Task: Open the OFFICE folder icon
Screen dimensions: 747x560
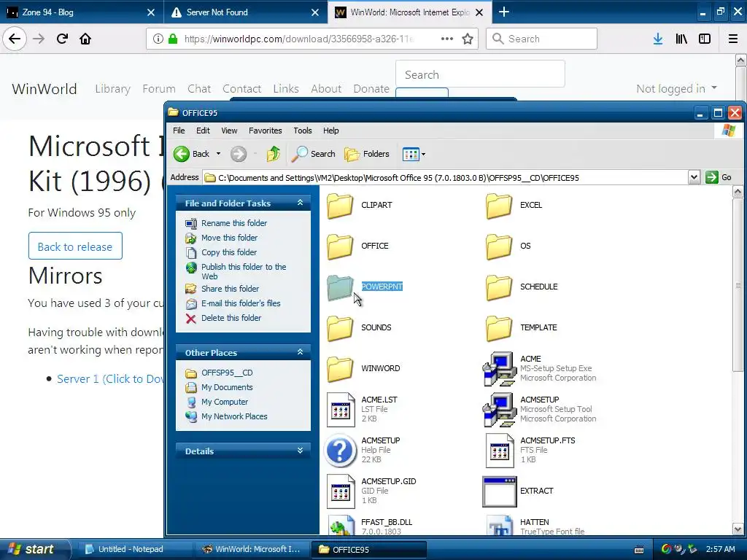Action: click(340, 246)
